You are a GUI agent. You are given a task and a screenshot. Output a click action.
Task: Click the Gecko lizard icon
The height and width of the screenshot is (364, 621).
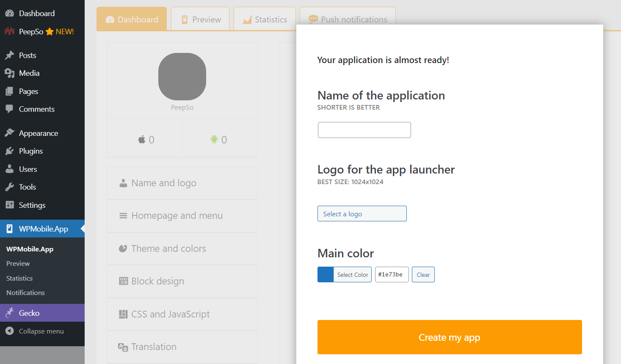(x=9, y=313)
